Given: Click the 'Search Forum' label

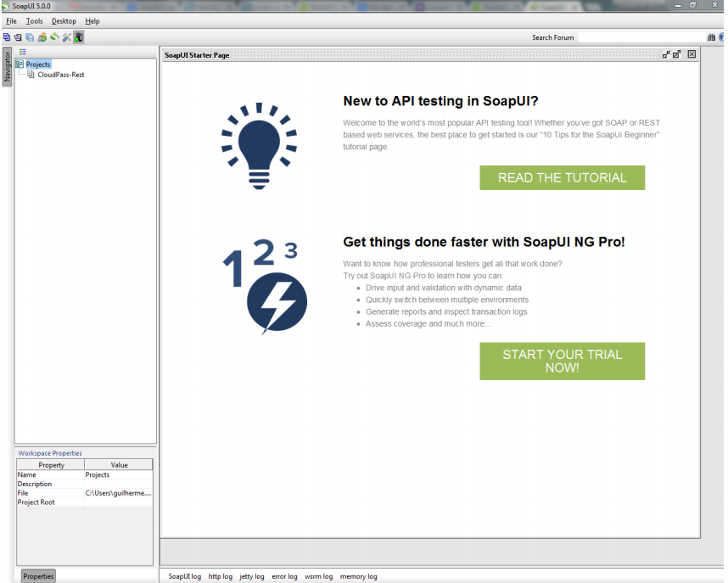Looking at the screenshot, I should coord(552,37).
